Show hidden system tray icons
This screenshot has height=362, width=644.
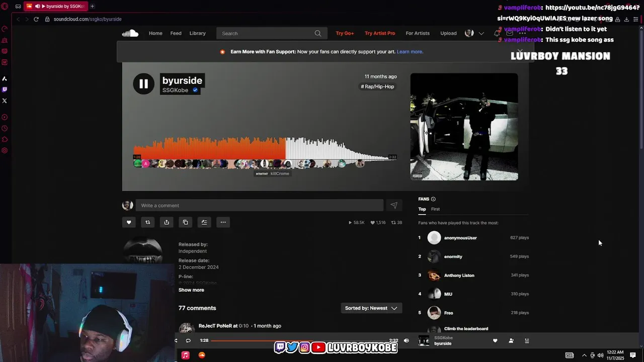tap(584, 355)
